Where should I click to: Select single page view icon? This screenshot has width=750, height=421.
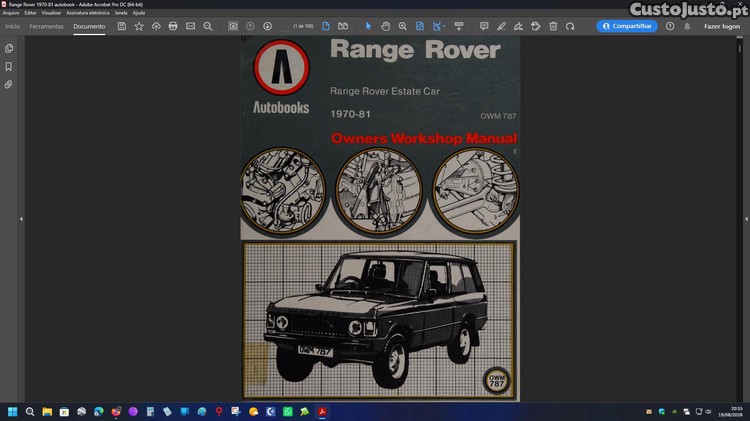click(x=326, y=26)
